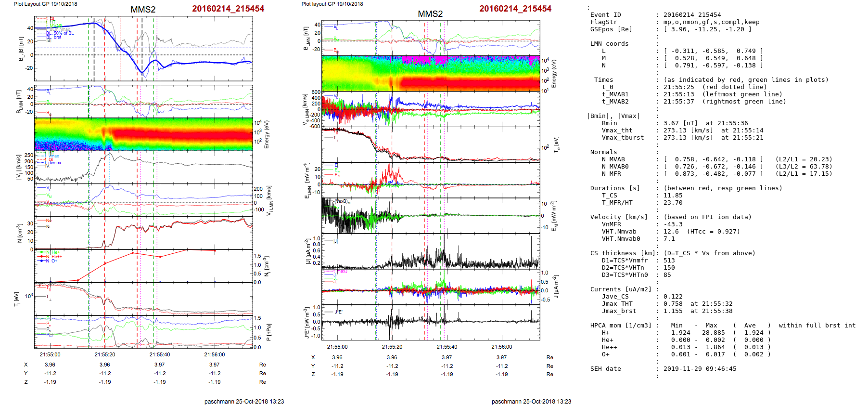This screenshot has height=405, width=868.
Task: Select the Jmax_brst current value 1.155
Action: (x=673, y=311)
